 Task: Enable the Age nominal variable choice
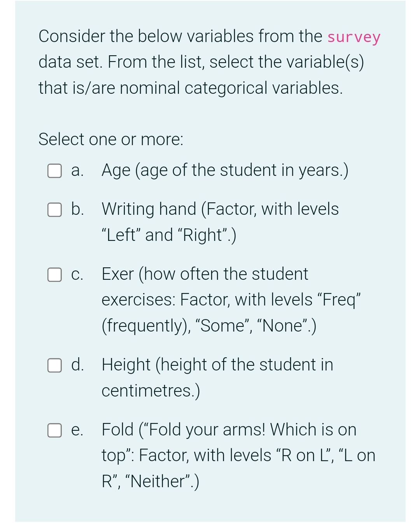(x=54, y=170)
